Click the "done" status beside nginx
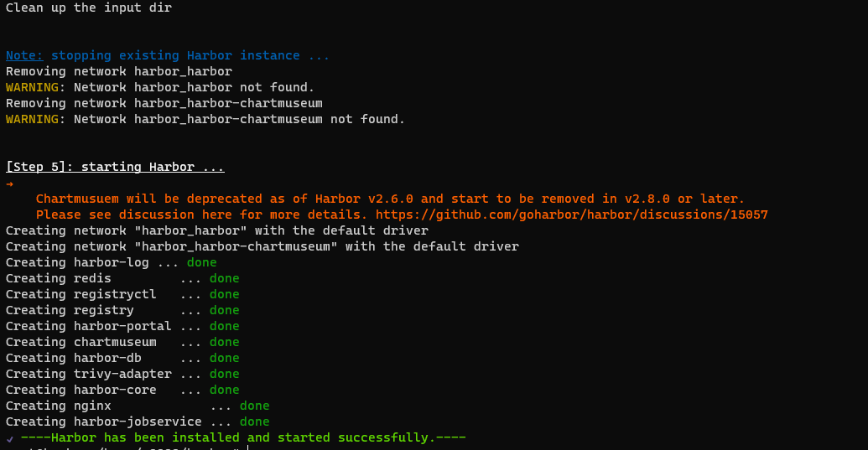Viewport: 868px width, 450px height. (254, 406)
